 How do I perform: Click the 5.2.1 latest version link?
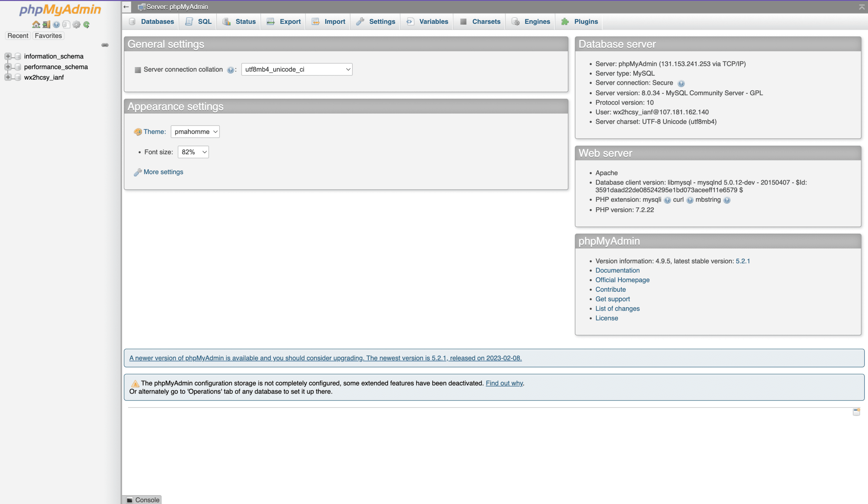pyautogui.click(x=743, y=261)
